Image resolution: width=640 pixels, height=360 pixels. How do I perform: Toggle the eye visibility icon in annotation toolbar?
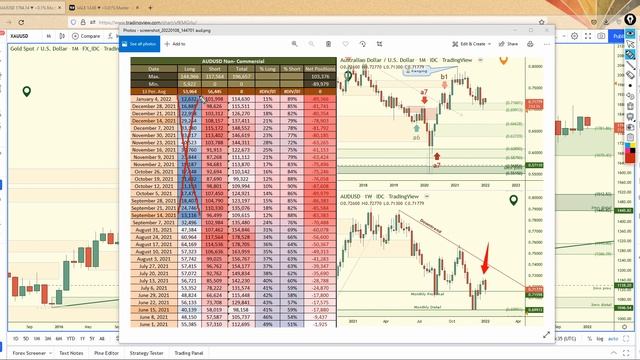tap(630, 33)
